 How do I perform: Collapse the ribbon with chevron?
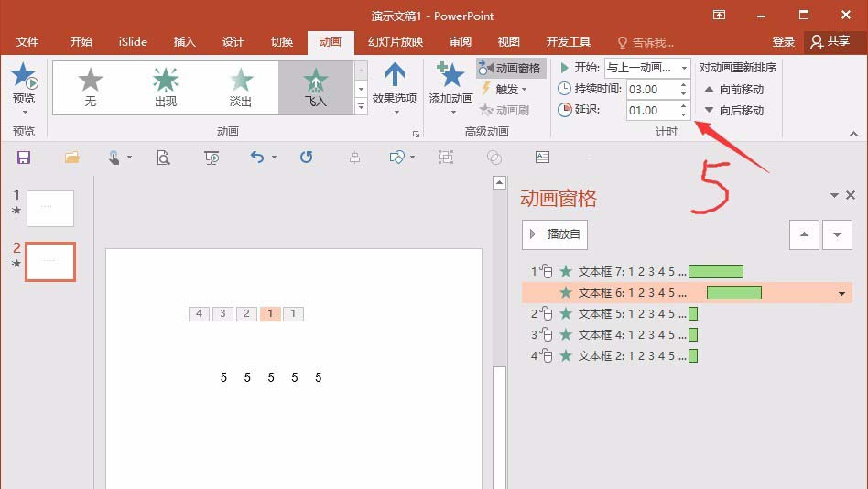853,134
